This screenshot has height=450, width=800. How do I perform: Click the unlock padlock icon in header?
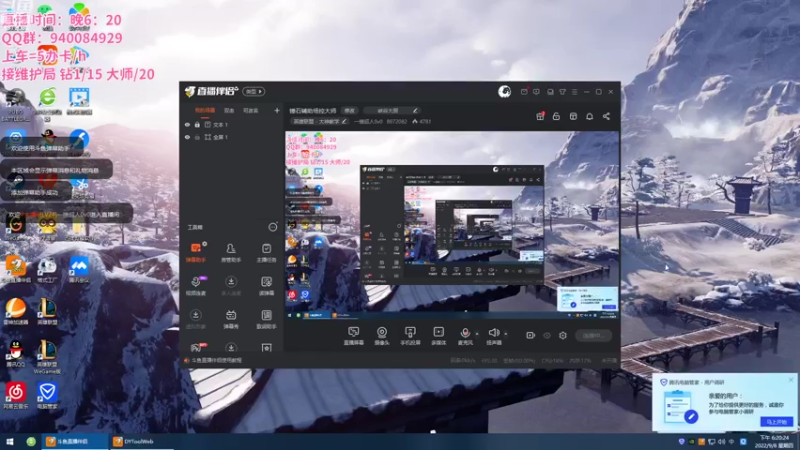point(556,116)
